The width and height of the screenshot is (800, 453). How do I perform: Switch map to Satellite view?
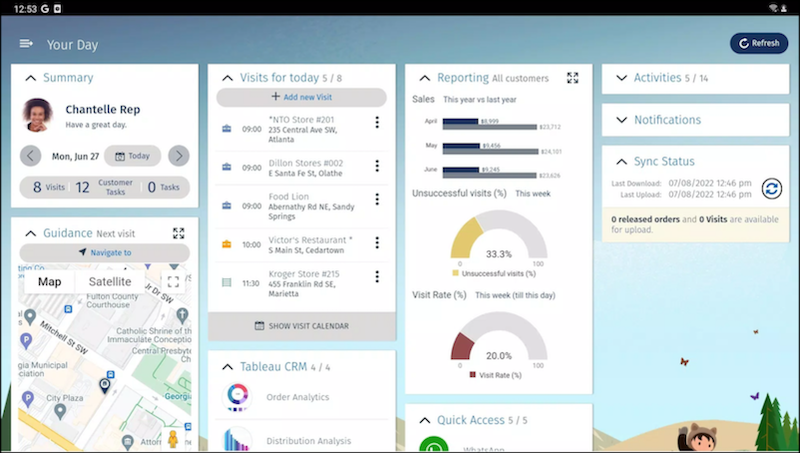(x=110, y=282)
